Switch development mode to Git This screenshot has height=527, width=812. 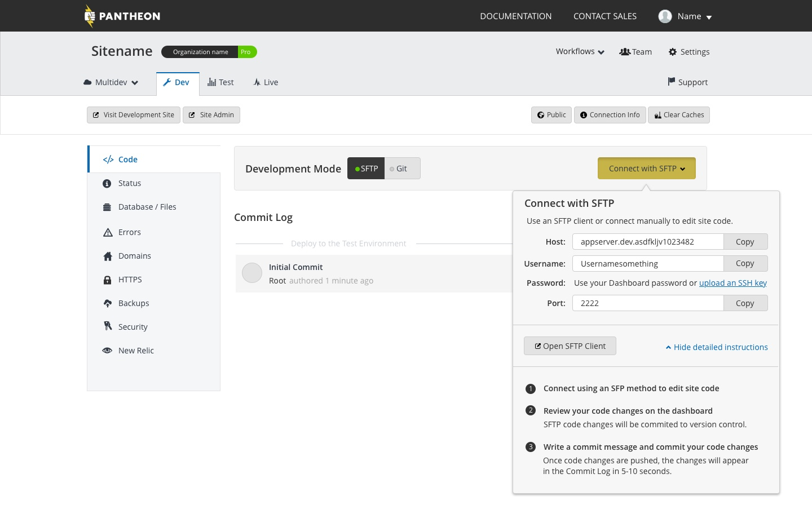coord(402,169)
